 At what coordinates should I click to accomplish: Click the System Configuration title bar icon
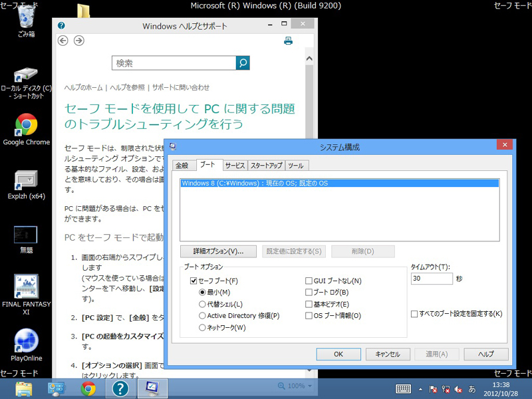tap(173, 146)
